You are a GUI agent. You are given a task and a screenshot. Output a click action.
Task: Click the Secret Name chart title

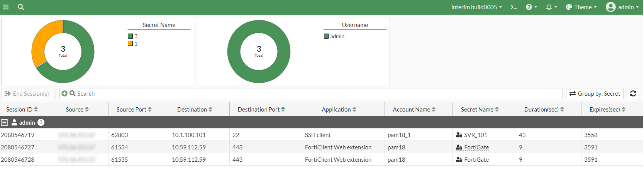point(159,25)
